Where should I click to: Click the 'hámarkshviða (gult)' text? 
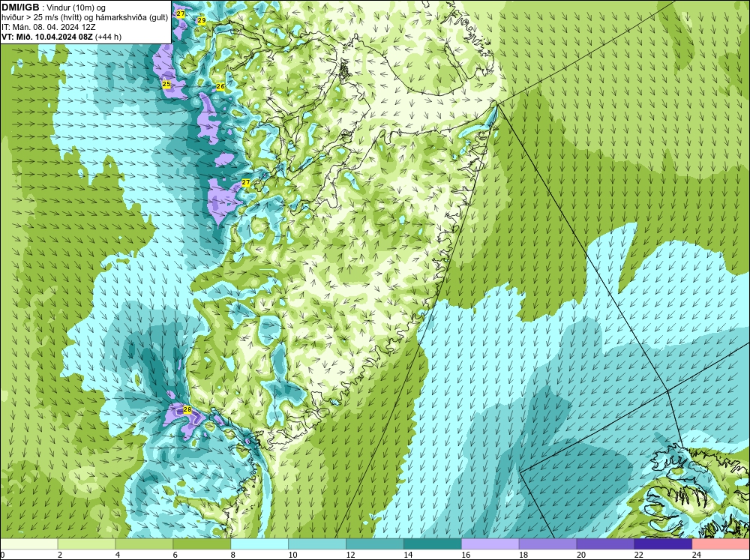click(x=130, y=18)
